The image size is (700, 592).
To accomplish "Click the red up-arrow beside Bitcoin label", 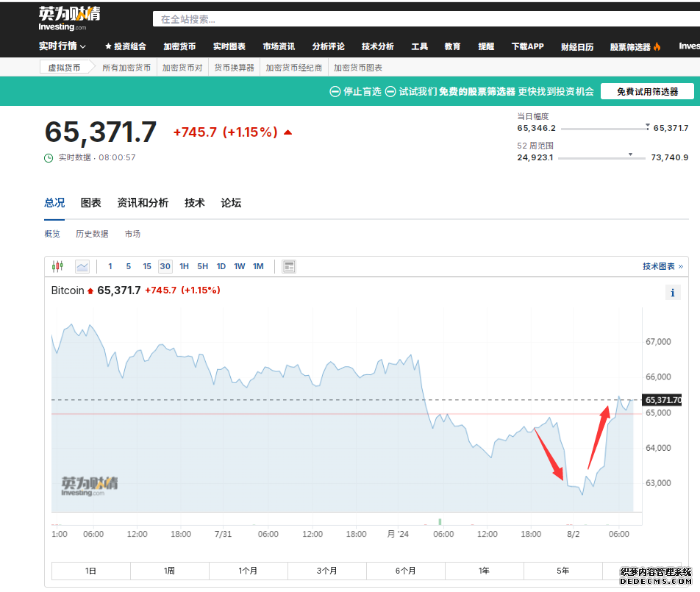I will pyautogui.click(x=90, y=291).
